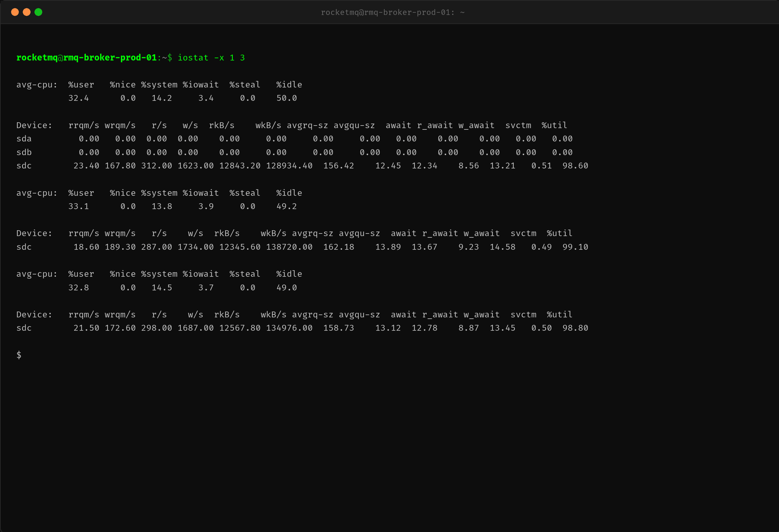Click w_await value 13.21
The width and height of the screenshot is (779, 532).
[x=502, y=166]
